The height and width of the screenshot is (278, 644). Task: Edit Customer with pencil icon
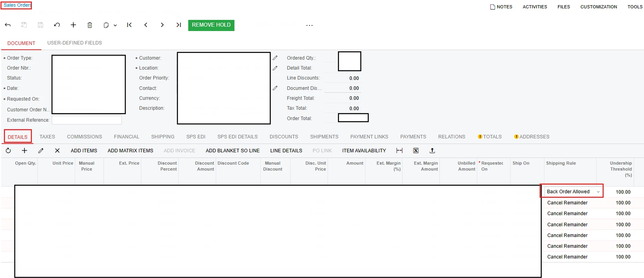[275, 58]
